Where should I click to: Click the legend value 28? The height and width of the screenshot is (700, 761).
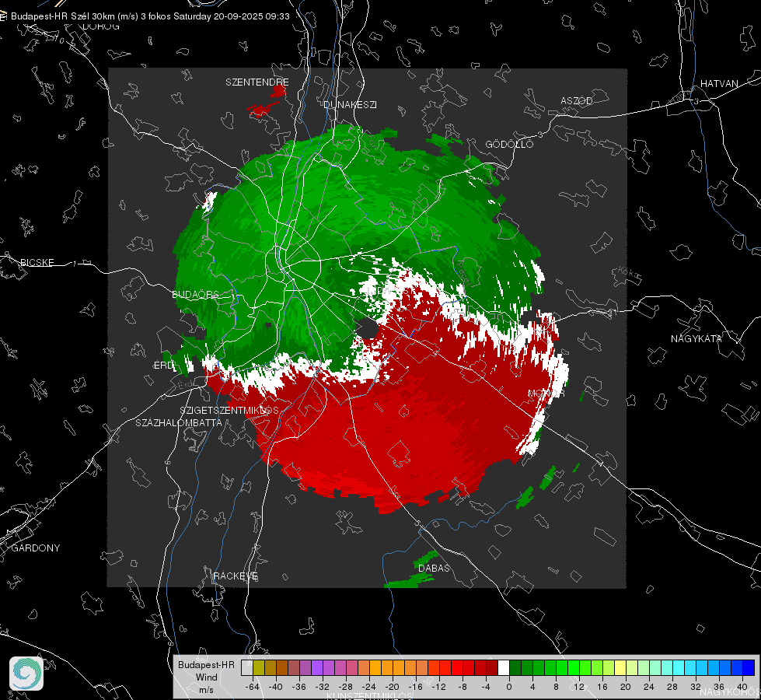(x=672, y=687)
